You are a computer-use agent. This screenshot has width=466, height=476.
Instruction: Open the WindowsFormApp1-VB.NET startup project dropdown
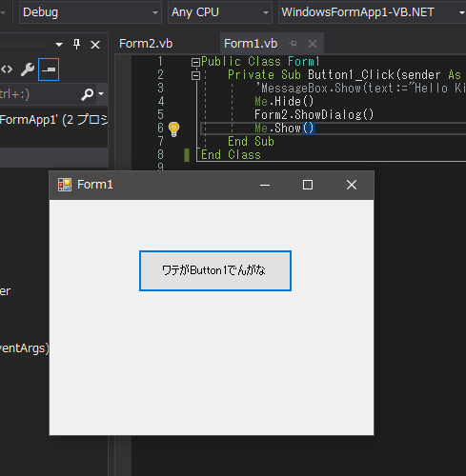tap(372, 12)
